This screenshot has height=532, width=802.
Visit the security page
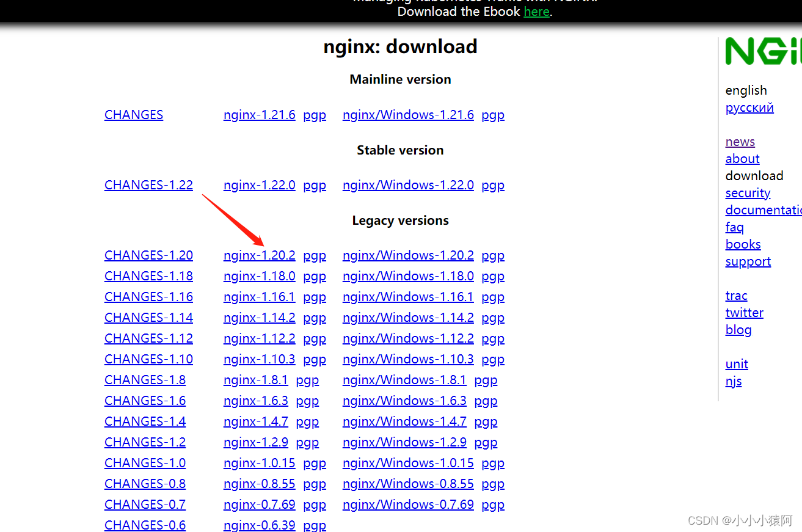[748, 192]
